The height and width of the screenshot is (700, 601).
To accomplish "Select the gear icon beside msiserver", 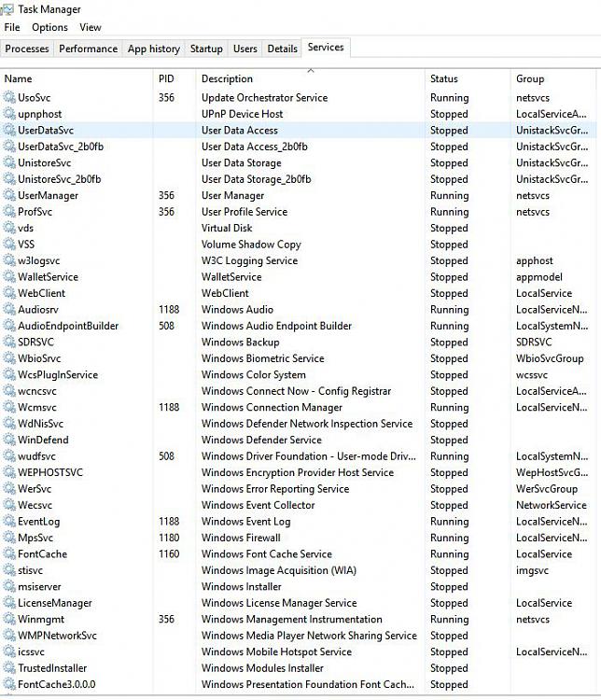I will pyautogui.click(x=9, y=586).
